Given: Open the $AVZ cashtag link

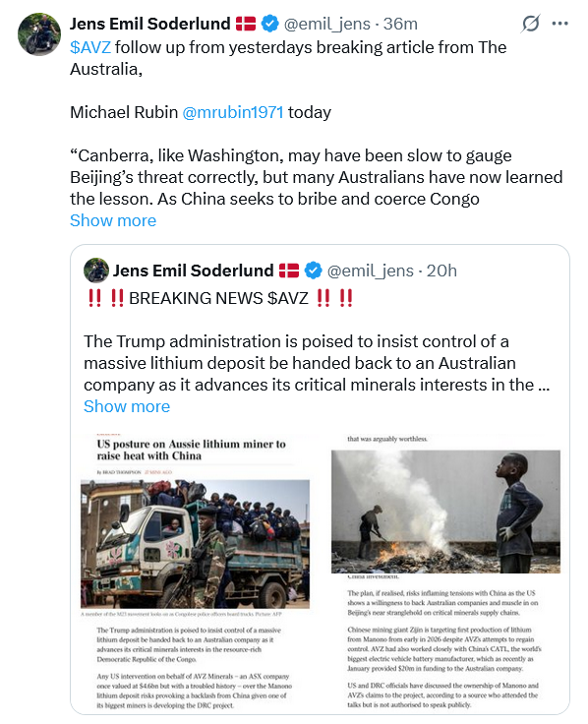Looking at the screenshot, I should [x=90, y=47].
